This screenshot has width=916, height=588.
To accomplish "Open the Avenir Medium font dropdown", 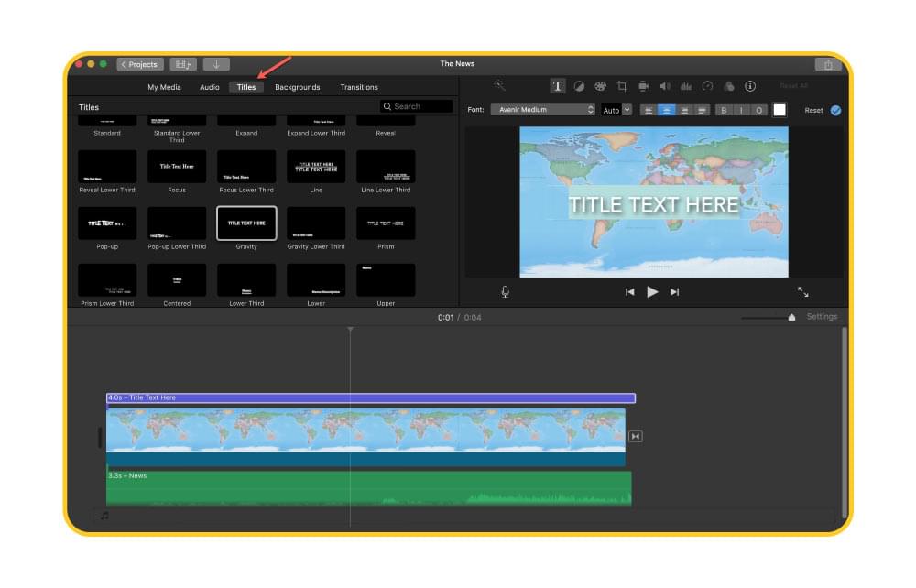I will coord(542,110).
